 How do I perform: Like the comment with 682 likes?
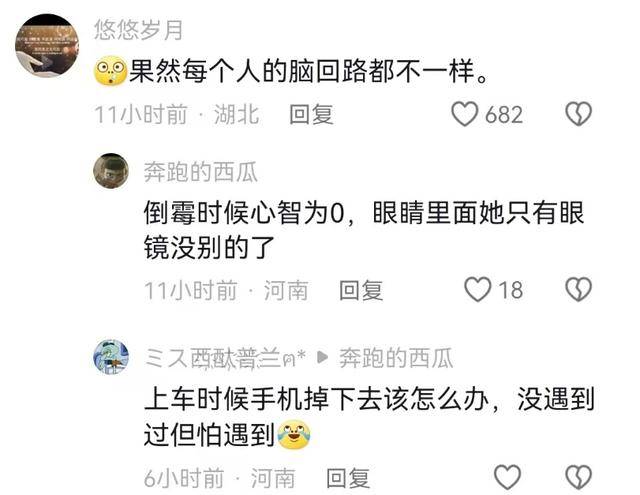(464, 114)
